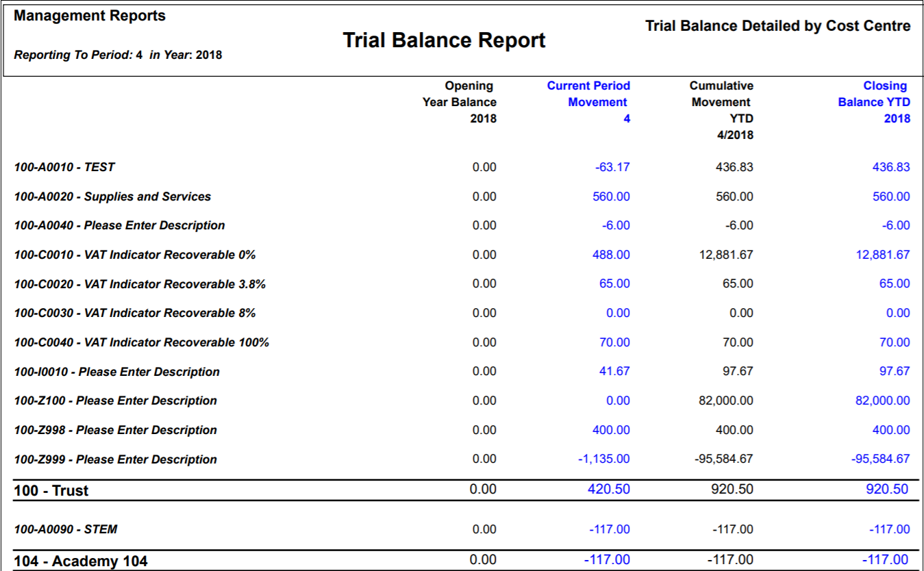Viewport: 924px width, 571px height.
Task: Click the Current Period Movement column header
Action: point(588,102)
